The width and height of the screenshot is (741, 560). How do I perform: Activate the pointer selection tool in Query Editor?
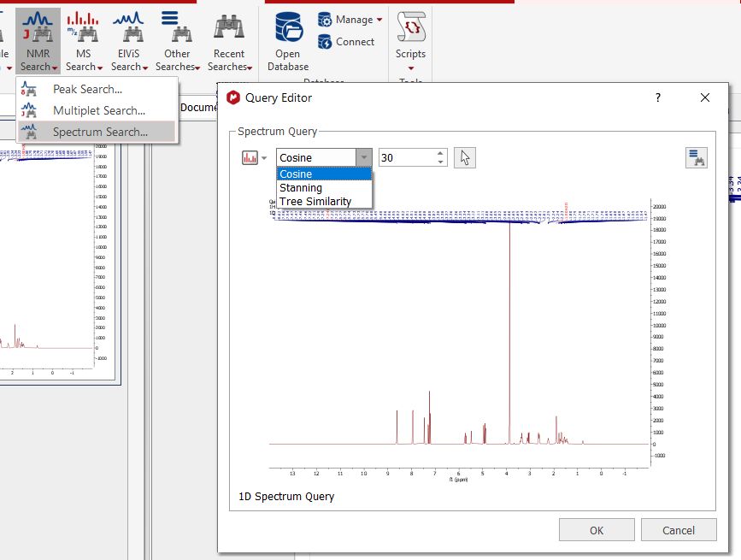pyautogui.click(x=465, y=158)
